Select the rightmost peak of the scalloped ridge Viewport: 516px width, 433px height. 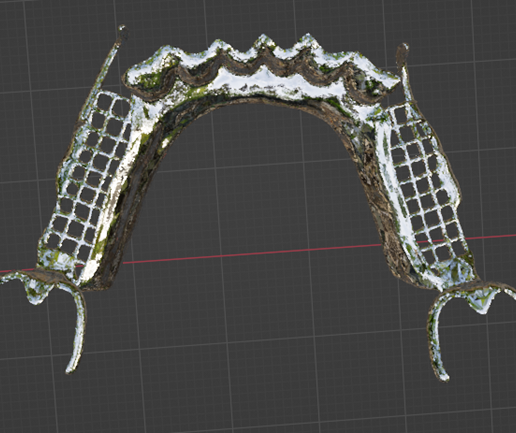306,39
